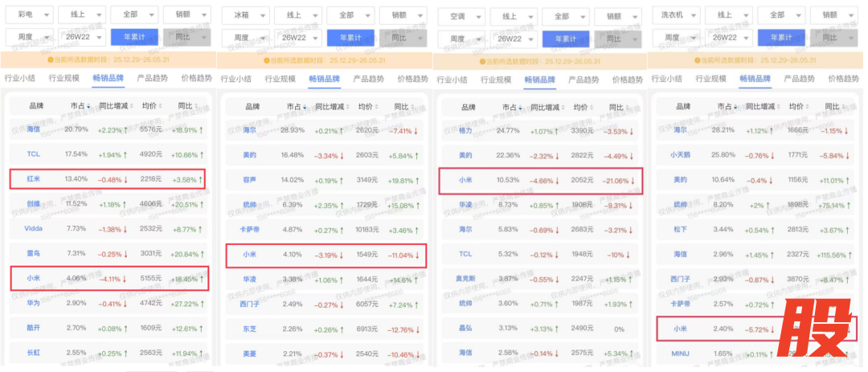Open brand Vidda in the 彩电 table

point(34,228)
